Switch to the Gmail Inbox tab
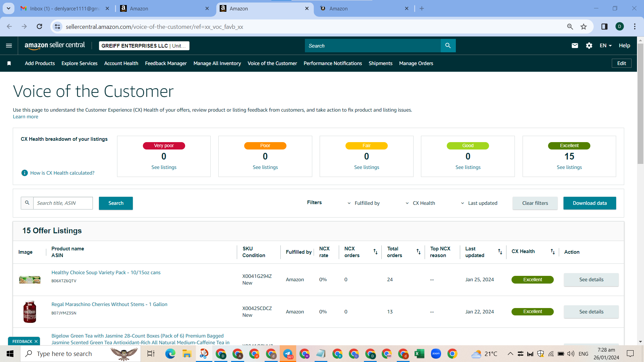 point(65,8)
